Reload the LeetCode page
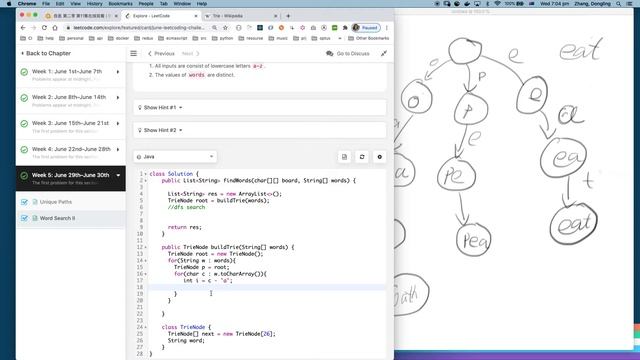This screenshot has height=360, width=640. (x=44, y=28)
